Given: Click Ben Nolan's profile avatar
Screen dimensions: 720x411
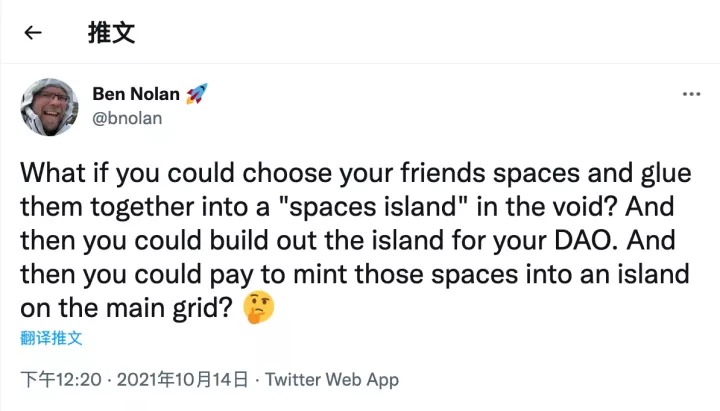Looking at the screenshot, I should click(48, 105).
